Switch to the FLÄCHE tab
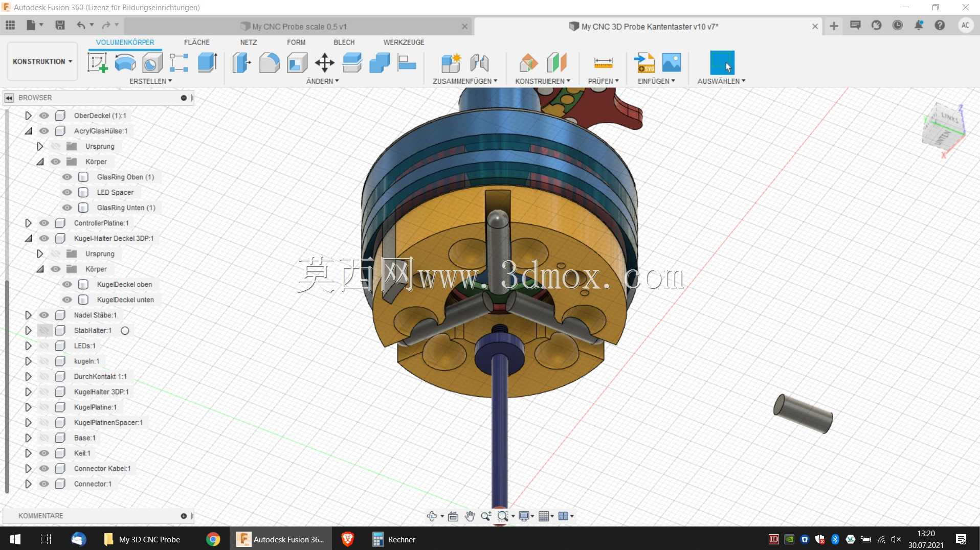The width and height of the screenshot is (980, 550). [x=197, y=42]
